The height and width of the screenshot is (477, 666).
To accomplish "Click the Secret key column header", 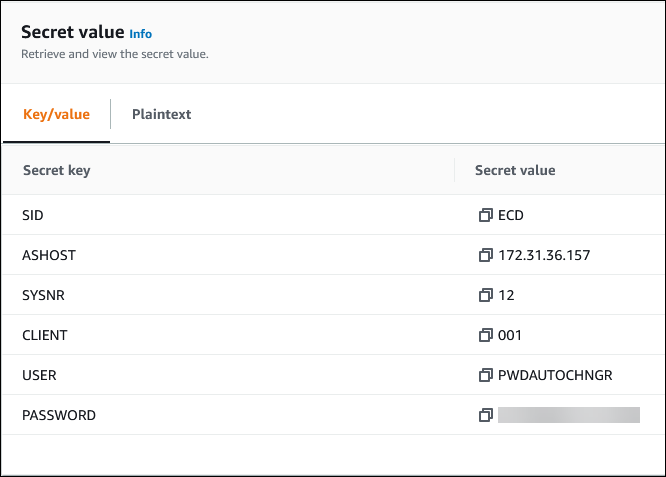I will pyautogui.click(x=56, y=170).
